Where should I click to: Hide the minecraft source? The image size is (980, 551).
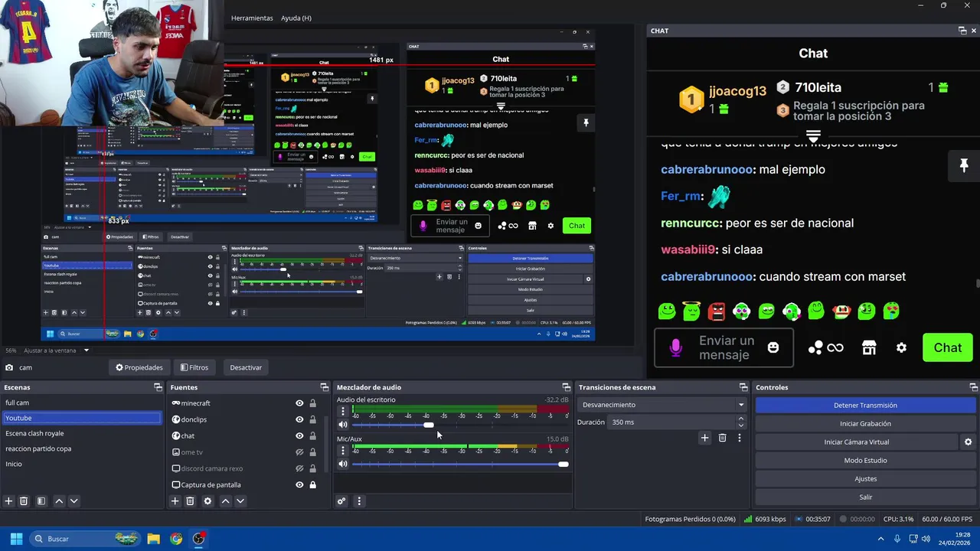tap(299, 403)
